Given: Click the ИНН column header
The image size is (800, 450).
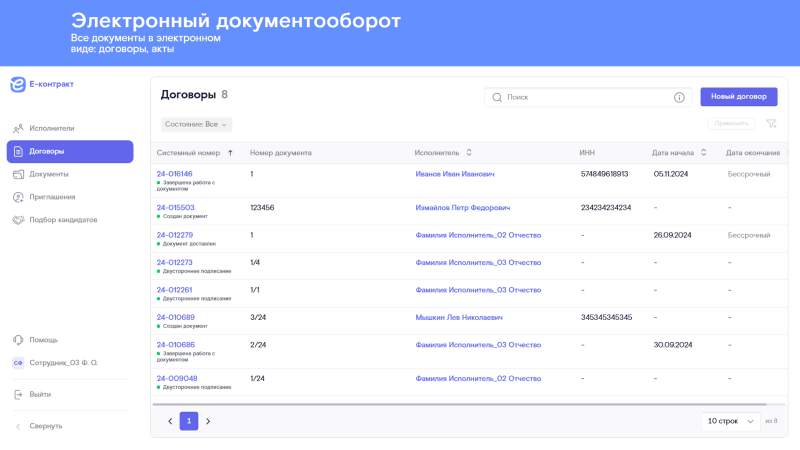Looking at the screenshot, I should coord(587,153).
